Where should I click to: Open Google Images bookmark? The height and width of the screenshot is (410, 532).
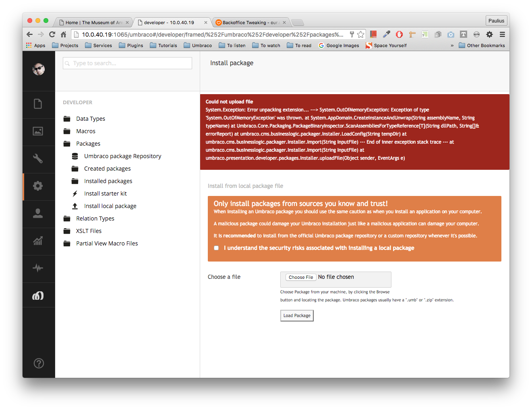click(339, 45)
